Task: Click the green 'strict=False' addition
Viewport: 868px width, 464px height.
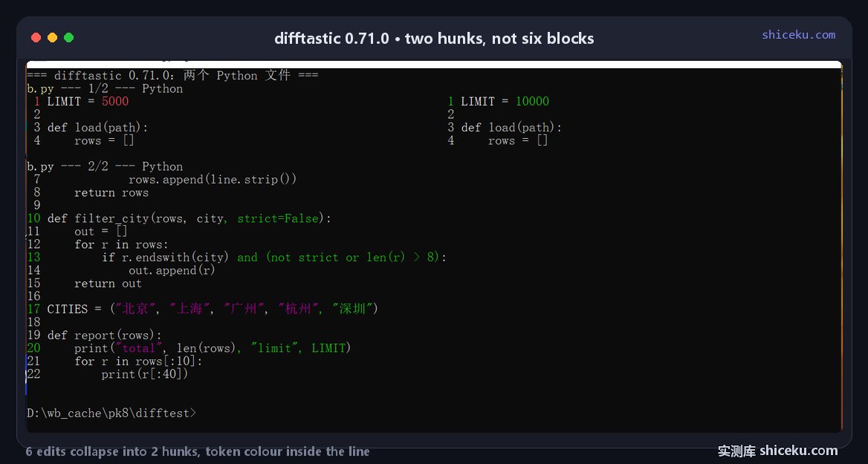Action: pos(278,218)
